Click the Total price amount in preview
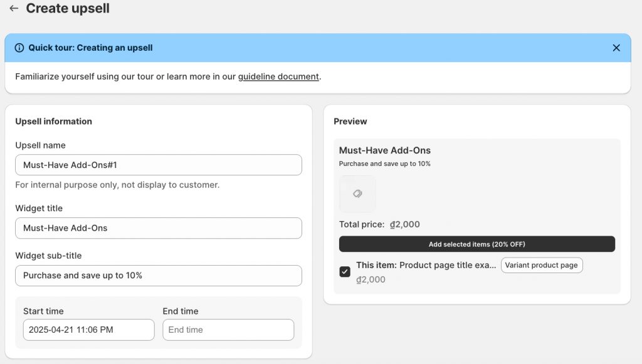Screen dimensions: 642x364 (x=405, y=225)
